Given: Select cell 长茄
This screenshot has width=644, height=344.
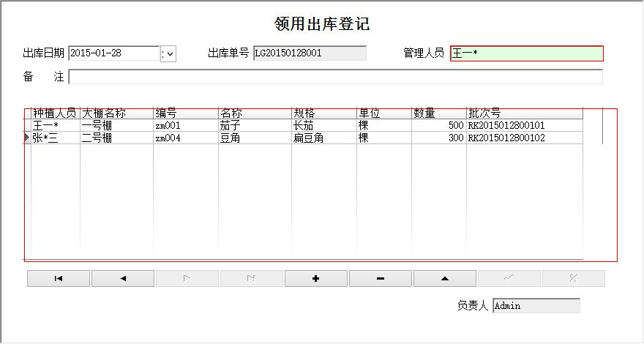Looking at the screenshot, I should (x=324, y=125).
